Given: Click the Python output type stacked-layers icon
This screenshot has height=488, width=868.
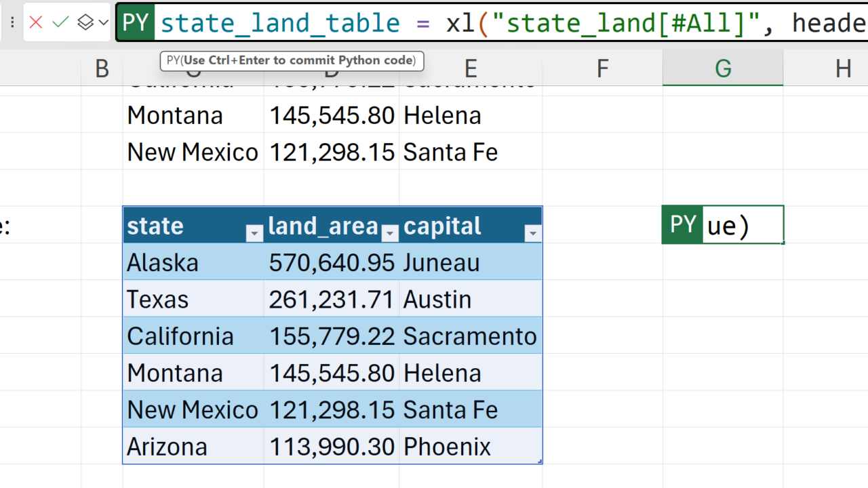Looking at the screenshot, I should coord(85,22).
